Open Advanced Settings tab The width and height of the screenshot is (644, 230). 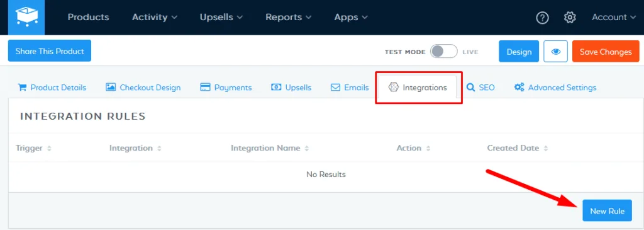(555, 88)
